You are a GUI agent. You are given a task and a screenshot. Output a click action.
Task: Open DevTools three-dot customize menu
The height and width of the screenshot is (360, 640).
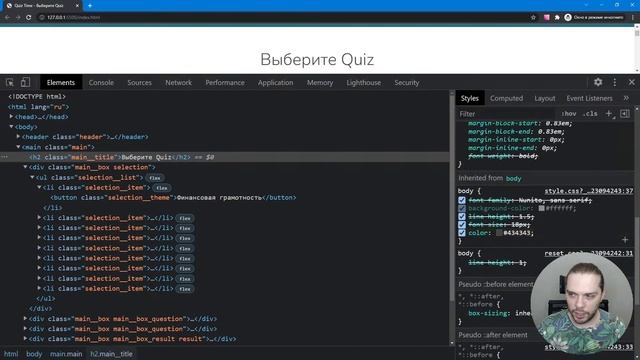(615, 82)
